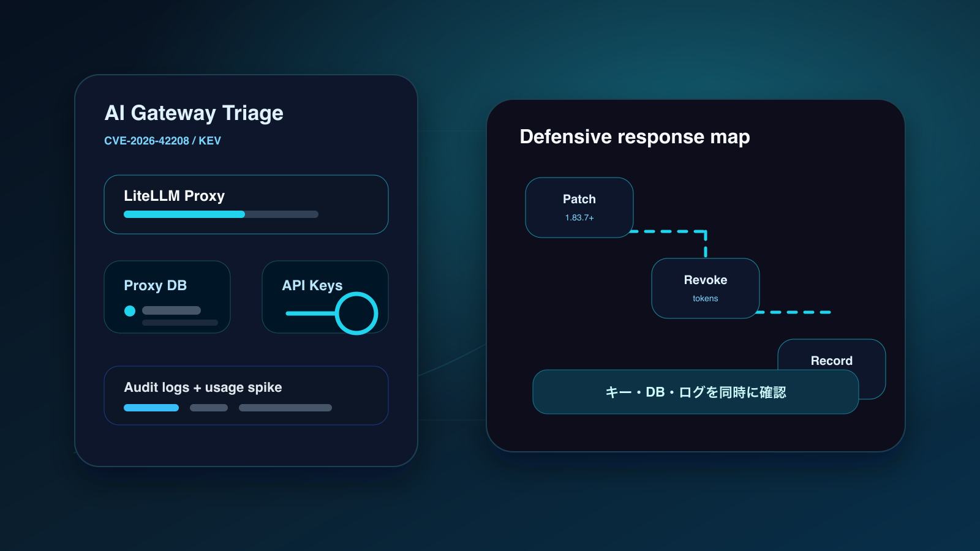Open the API Keys card
The height and width of the screenshot is (551, 980).
tap(325, 297)
